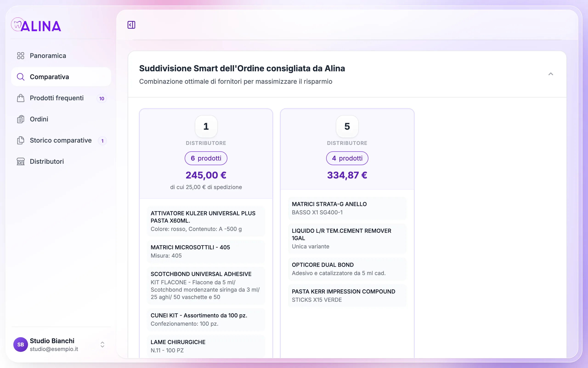Collapse the Suddivisione Smart section chevron
This screenshot has width=588, height=368.
[551, 74]
